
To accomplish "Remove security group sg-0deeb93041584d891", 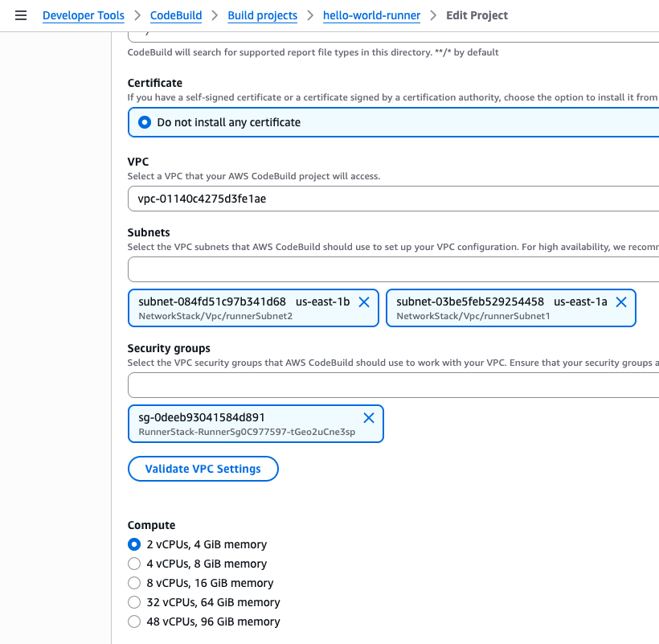I will coord(369,418).
